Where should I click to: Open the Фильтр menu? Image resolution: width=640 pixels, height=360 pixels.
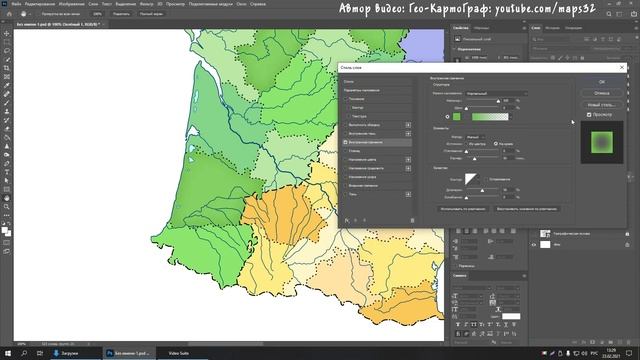(146, 4)
